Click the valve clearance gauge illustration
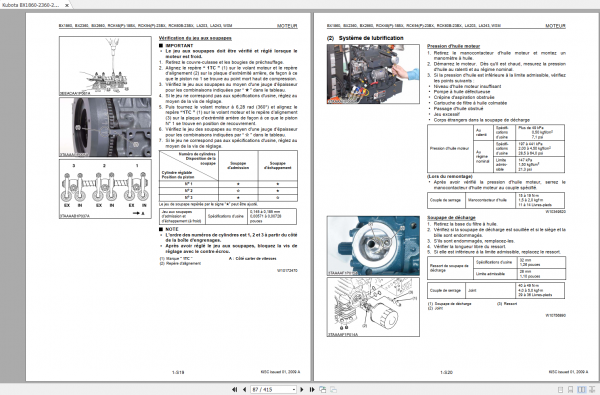 point(105,66)
